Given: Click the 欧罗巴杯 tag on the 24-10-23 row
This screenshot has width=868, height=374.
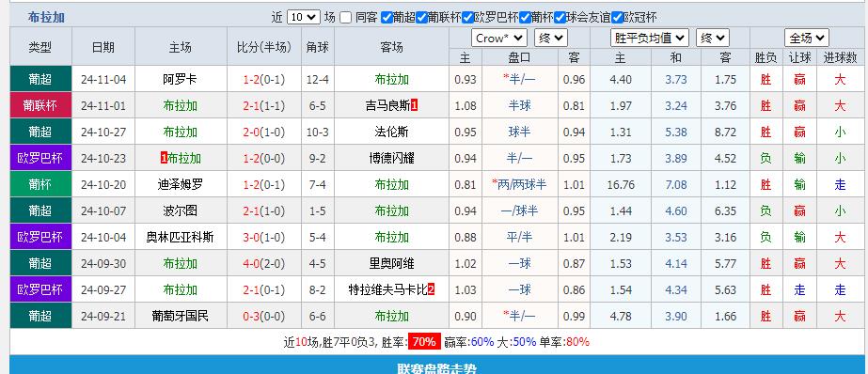Looking at the screenshot, I should coord(40,158).
